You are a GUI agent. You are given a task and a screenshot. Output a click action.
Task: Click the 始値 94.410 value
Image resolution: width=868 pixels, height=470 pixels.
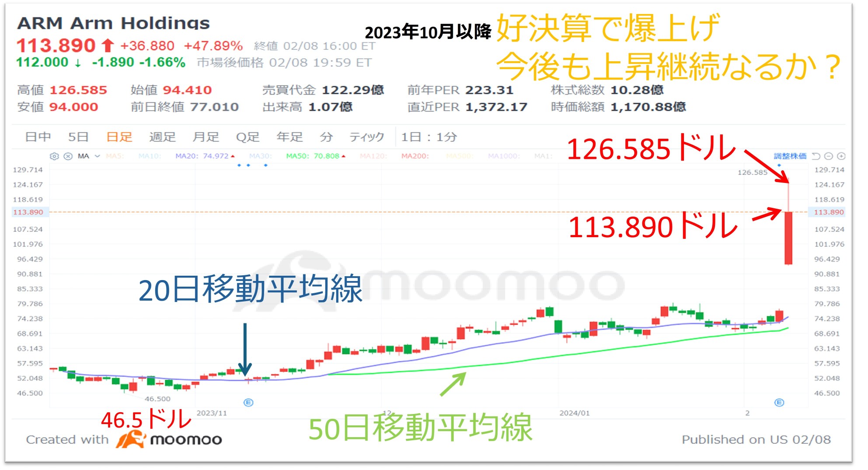[187, 90]
